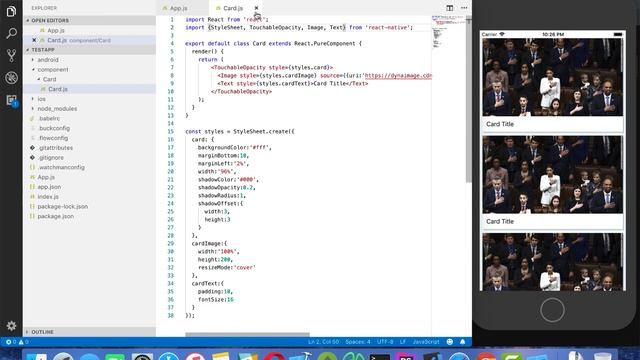Viewport: 640px width, 360px height.
Task: Follow the https://dynaimage.cdn image URL link
Action: 398,76
